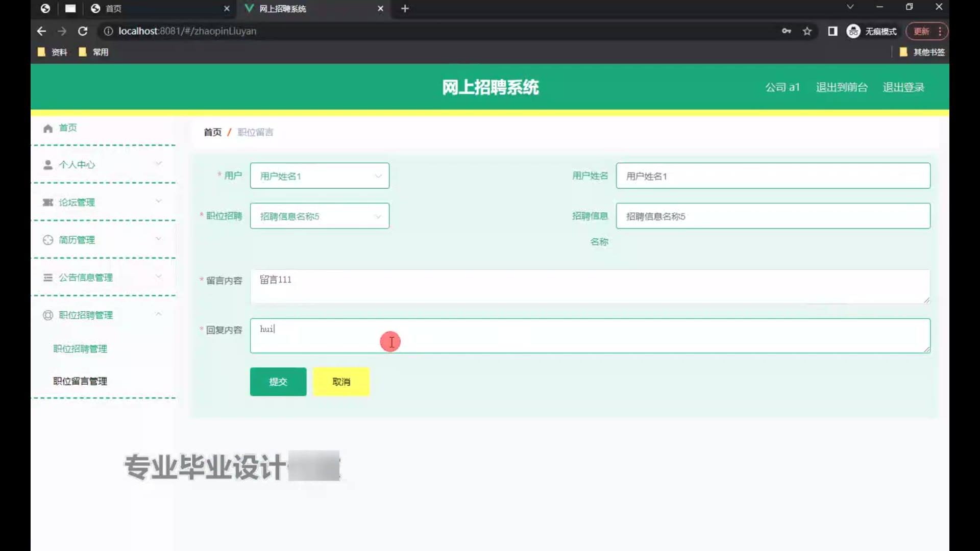
Task: Reload the page with browser refresh icon
Action: [83, 31]
